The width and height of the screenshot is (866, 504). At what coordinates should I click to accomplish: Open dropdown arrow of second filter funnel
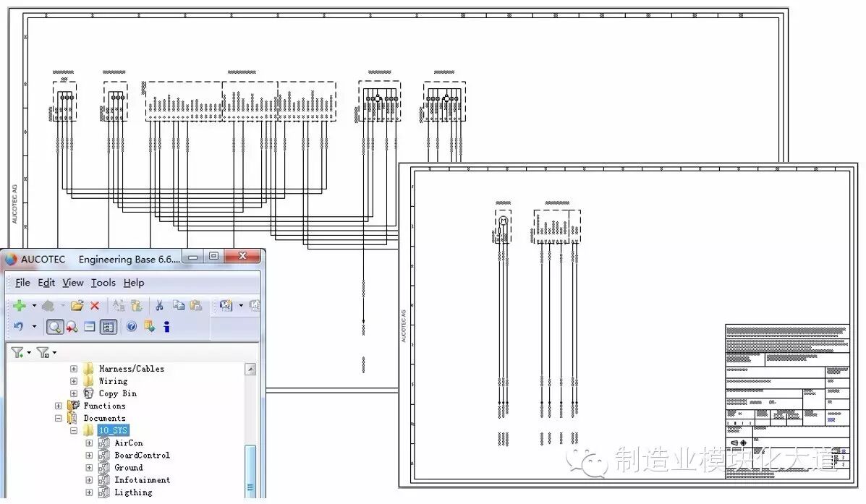(x=54, y=353)
